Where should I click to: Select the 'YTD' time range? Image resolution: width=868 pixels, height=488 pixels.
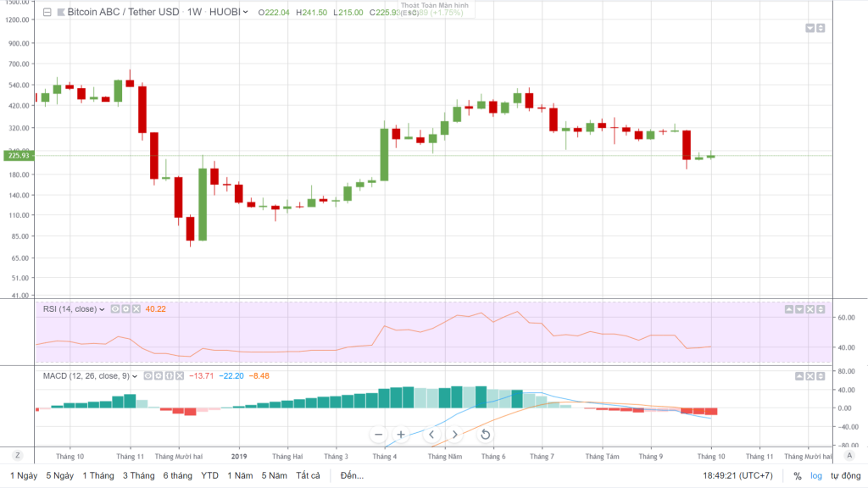point(209,476)
